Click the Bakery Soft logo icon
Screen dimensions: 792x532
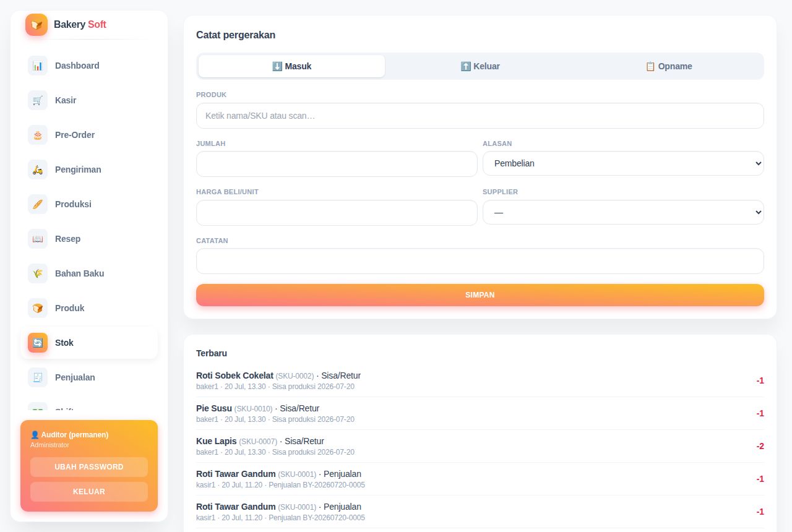[x=37, y=25]
